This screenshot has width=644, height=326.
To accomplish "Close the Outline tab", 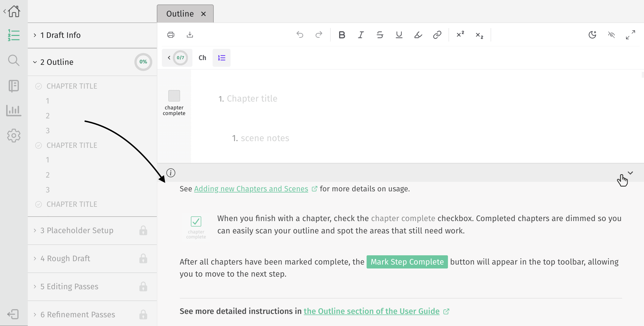I will point(204,14).
